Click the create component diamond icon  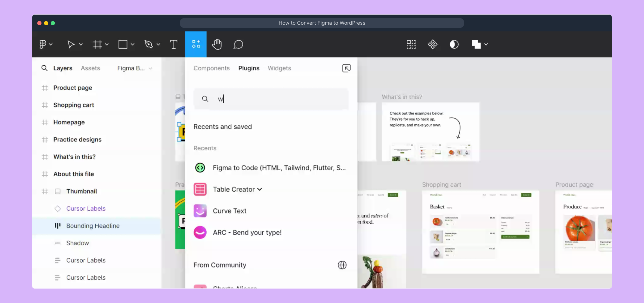coord(432,44)
